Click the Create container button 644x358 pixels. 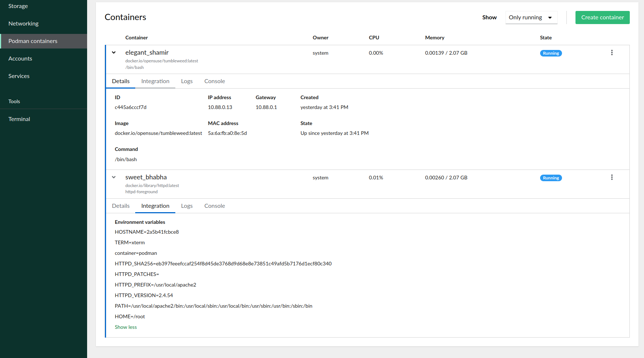click(602, 17)
